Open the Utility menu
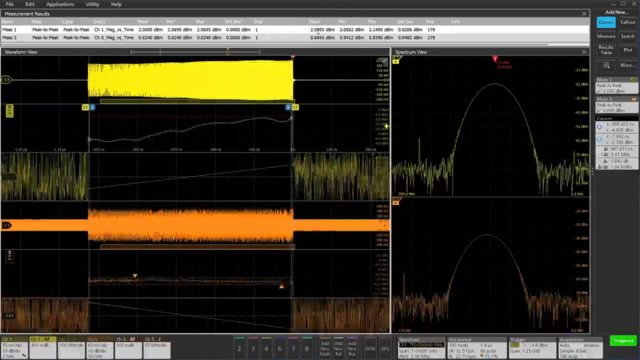 coord(92,4)
